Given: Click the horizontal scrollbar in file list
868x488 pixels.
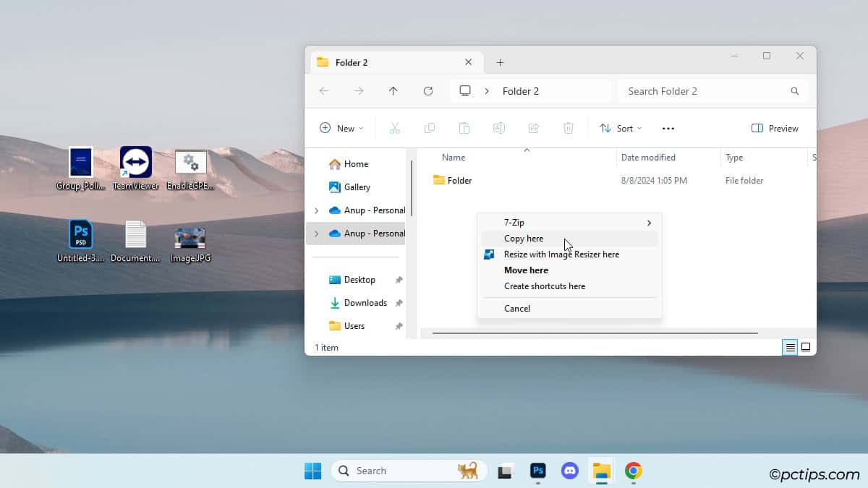Looking at the screenshot, I should click(x=595, y=333).
